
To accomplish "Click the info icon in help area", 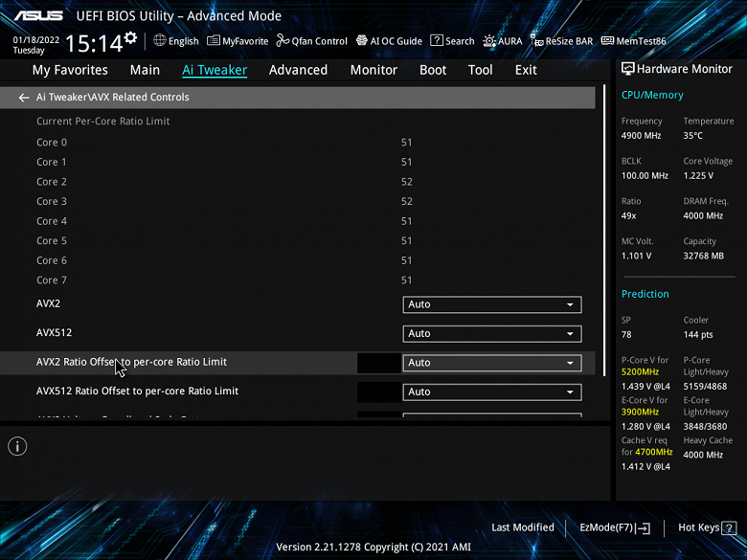I will point(17,446).
